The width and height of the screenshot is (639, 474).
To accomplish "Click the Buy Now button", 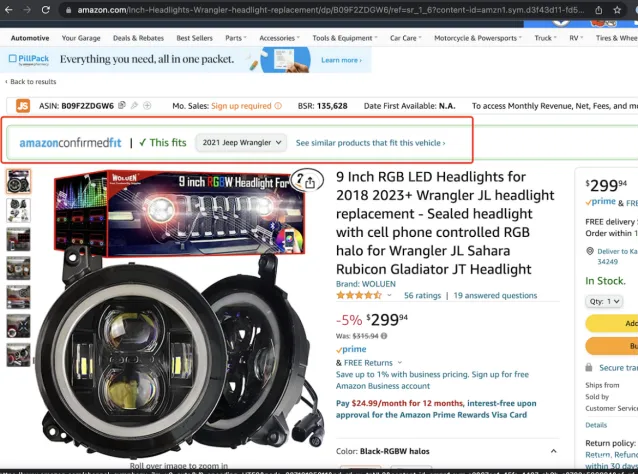I will (612, 346).
